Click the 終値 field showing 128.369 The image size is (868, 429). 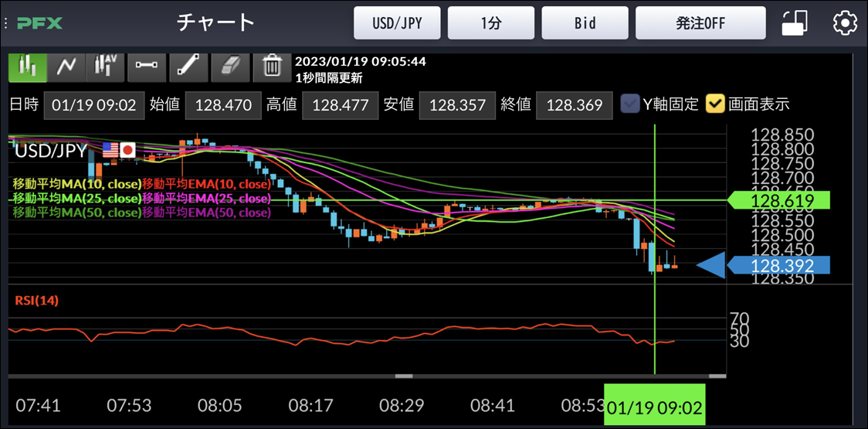(574, 105)
